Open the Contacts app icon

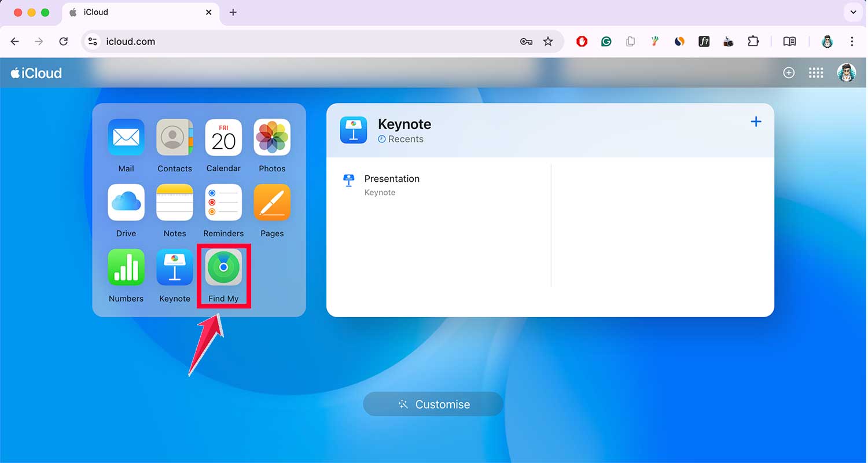[174, 138]
